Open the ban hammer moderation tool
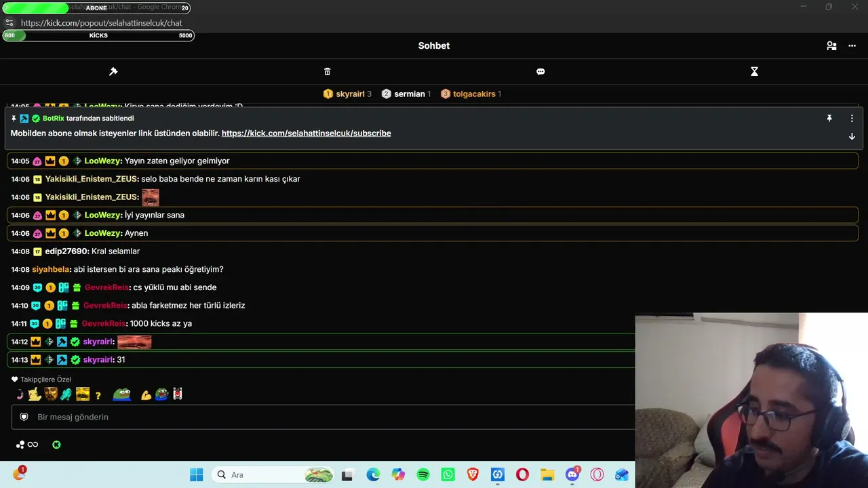Screen dimensions: 868x488 113,71
